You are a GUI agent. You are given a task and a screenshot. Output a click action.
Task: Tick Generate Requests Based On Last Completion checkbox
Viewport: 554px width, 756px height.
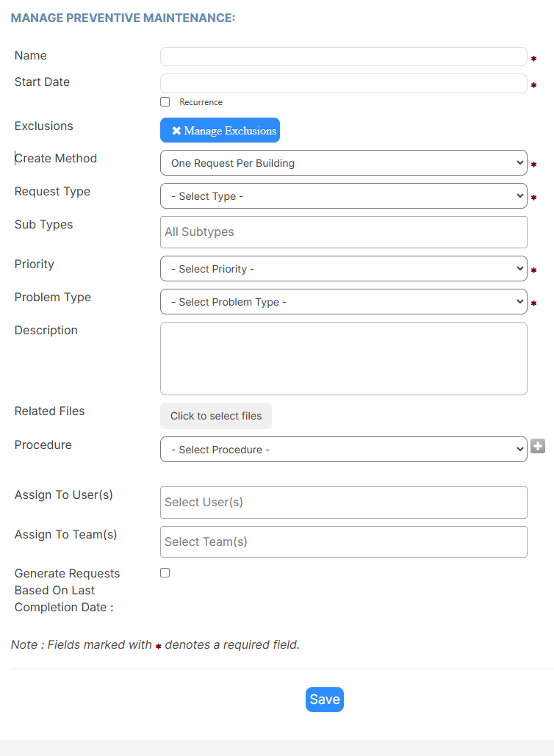point(165,573)
